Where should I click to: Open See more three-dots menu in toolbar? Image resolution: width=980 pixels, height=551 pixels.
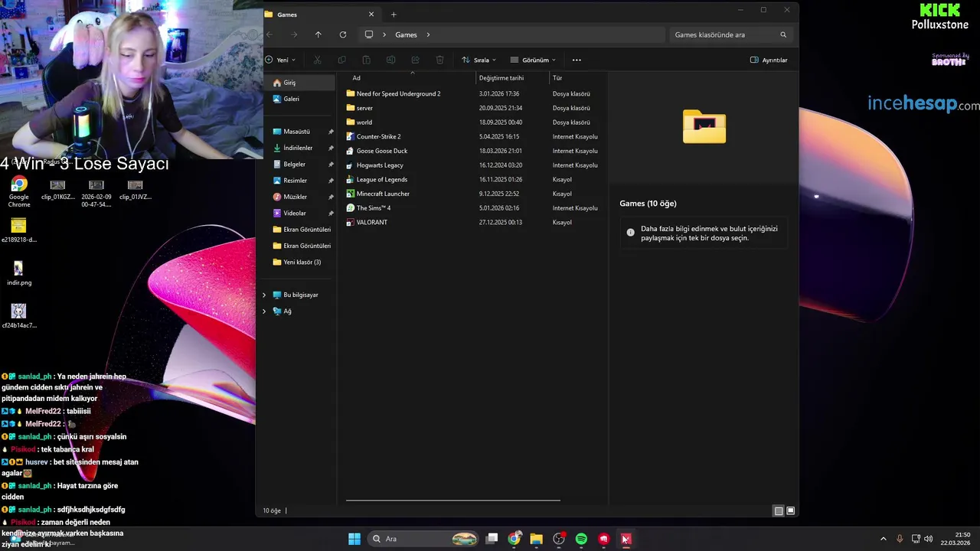pyautogui.click(x=577, y=60)
